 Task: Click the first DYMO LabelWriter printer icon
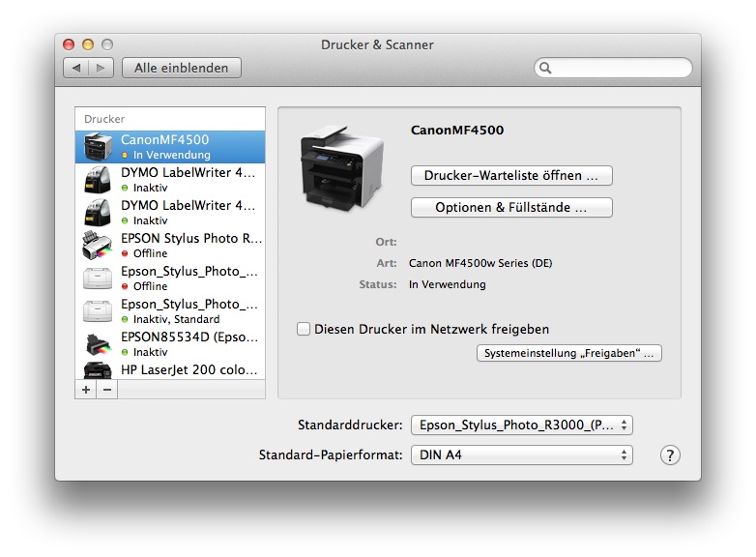pyautogui.click(x=98, y=180)
